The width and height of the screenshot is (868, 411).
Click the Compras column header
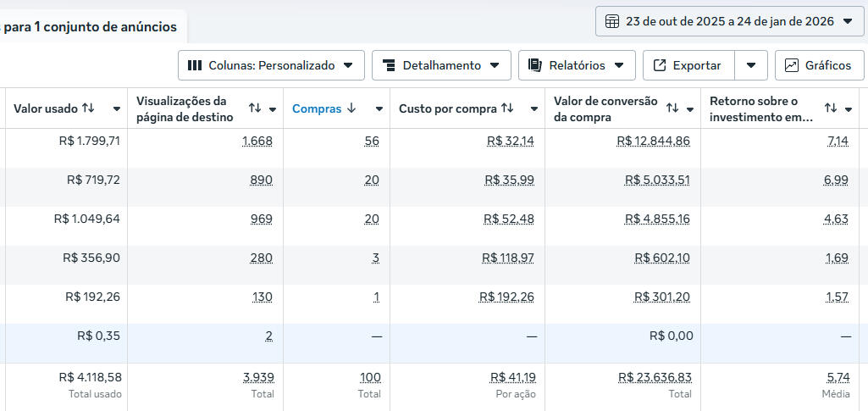[317, 108]
